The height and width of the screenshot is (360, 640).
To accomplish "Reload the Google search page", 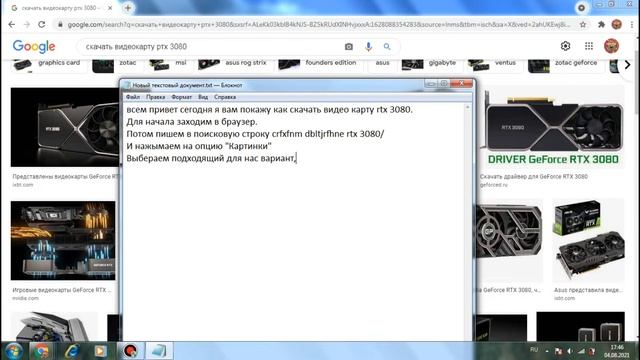I will point(42,24).
